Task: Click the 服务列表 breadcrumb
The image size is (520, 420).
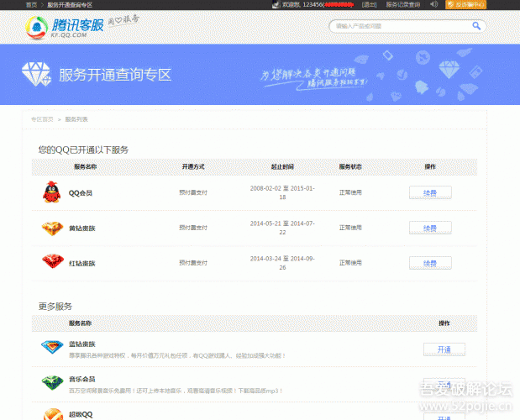Action: [x=76, y=119]
